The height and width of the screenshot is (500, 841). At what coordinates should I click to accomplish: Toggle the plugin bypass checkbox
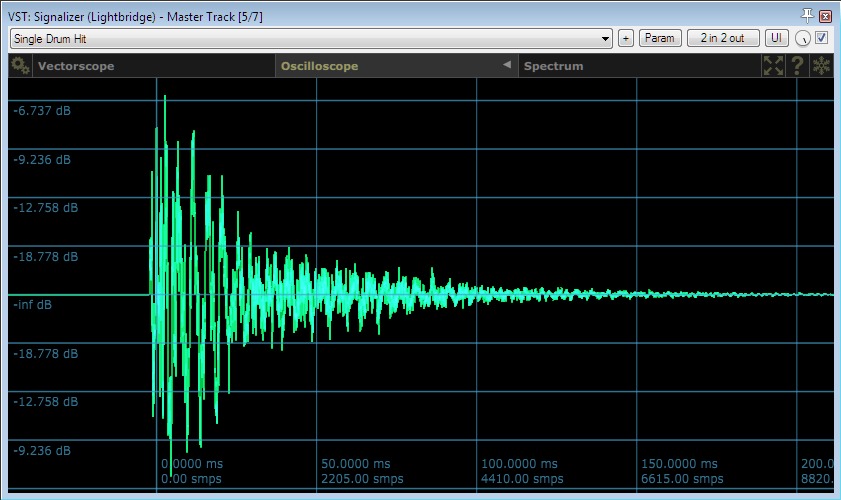click(822, 38)
